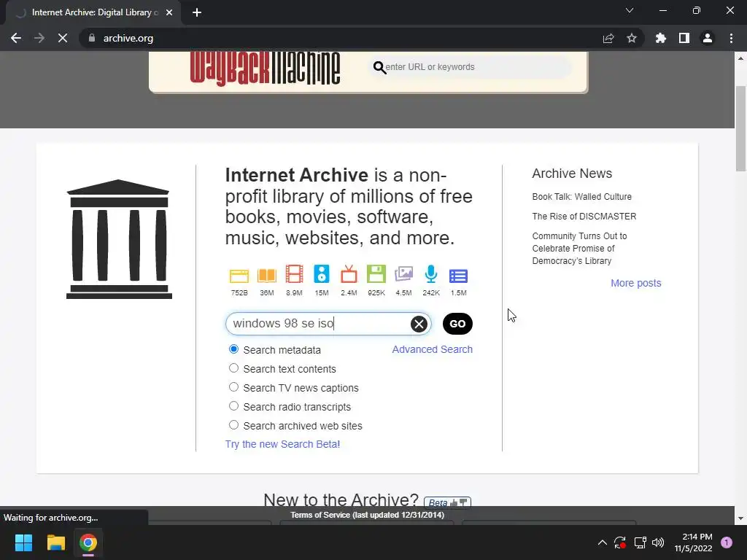Switch to the Internet Archive tab
The width and height of the screenshot is (747, 560).
pos(93,12)
